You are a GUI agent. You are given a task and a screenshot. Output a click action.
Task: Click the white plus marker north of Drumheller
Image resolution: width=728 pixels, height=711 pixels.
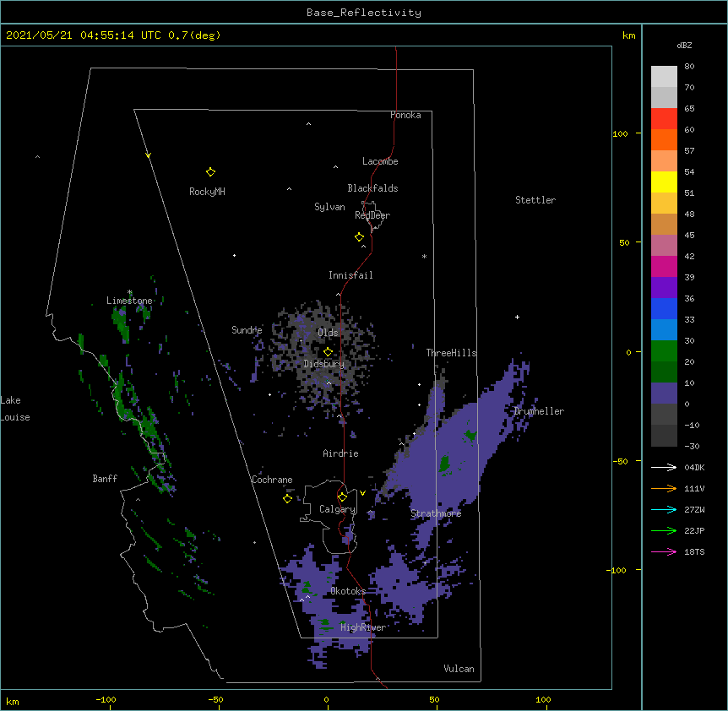coord(517,317)
